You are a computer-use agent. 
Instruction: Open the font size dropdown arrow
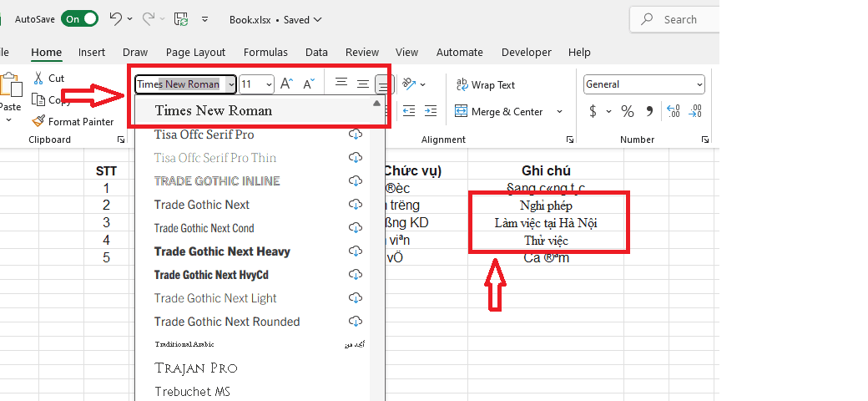click(269, 84)
